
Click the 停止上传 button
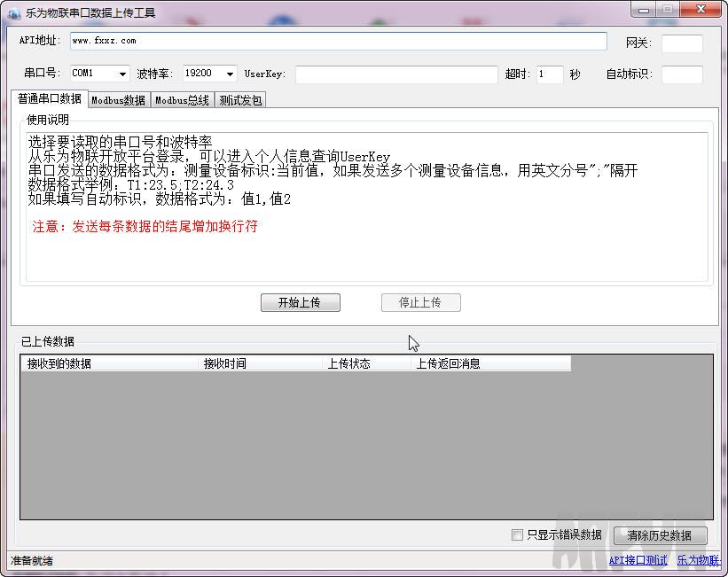(x=421, y=302)
